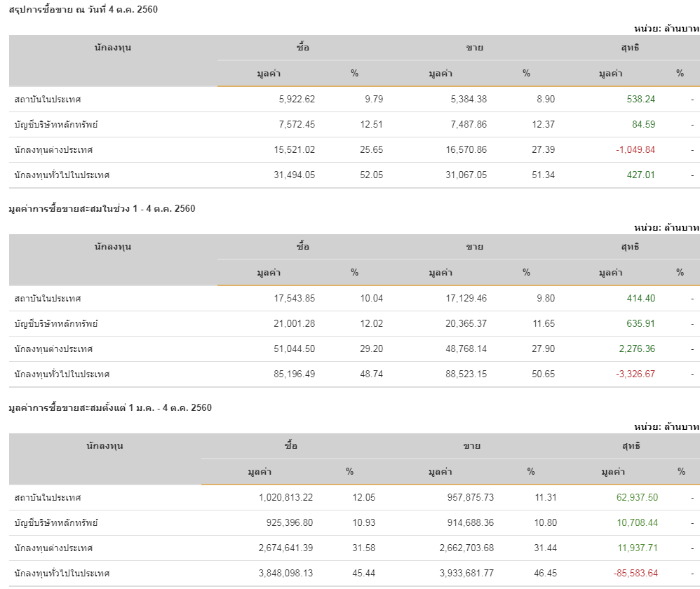700x589 pixels.
Task: Click the "ขาย" header in the 1 ม.ค. - 4 ต.ค. table
Action: (471, 446)
